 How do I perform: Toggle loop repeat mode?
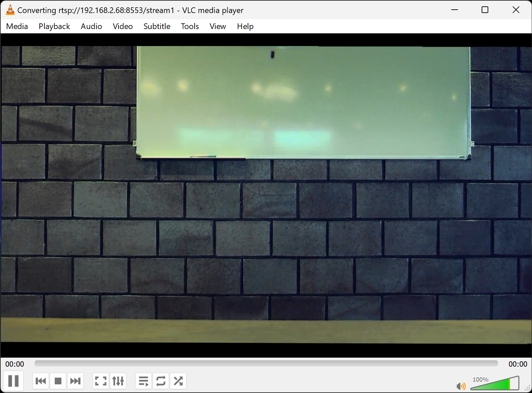click(x=161, y=381)
